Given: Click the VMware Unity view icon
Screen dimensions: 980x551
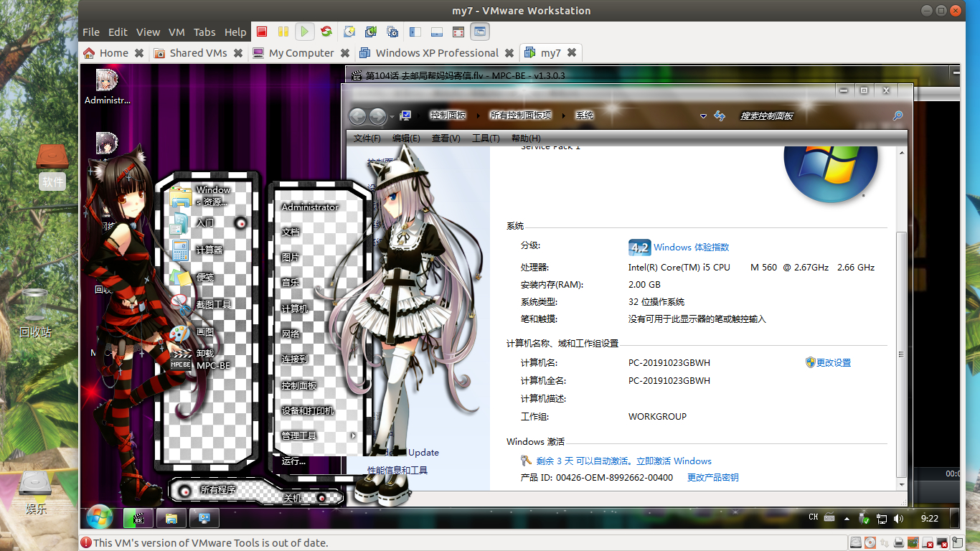Looking at the screenshot, I should click(480, 32).
